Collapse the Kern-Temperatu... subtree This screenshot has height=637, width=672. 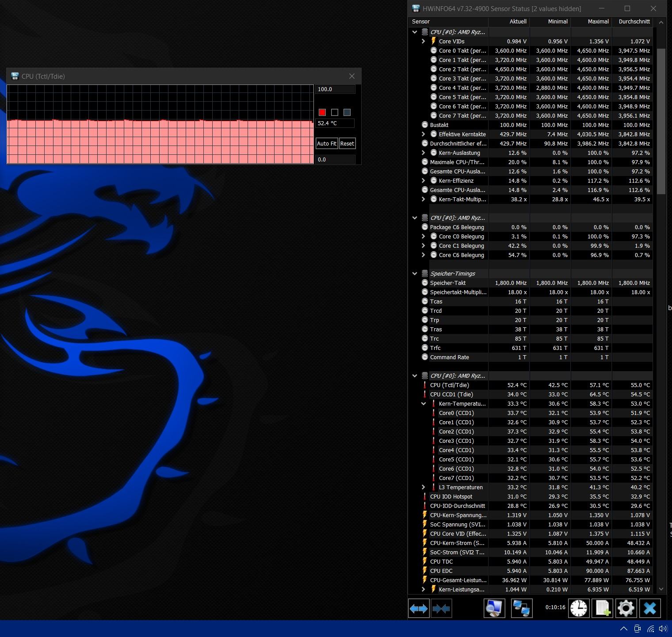[423, 403]
